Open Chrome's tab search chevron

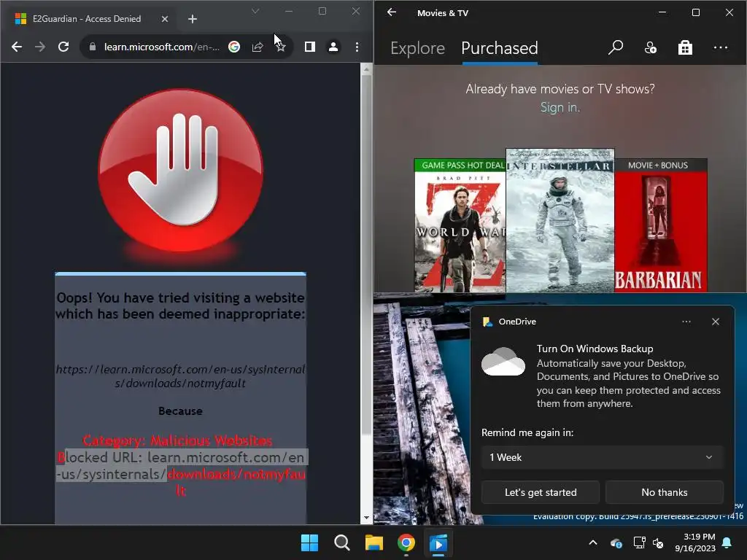point(255,11)
